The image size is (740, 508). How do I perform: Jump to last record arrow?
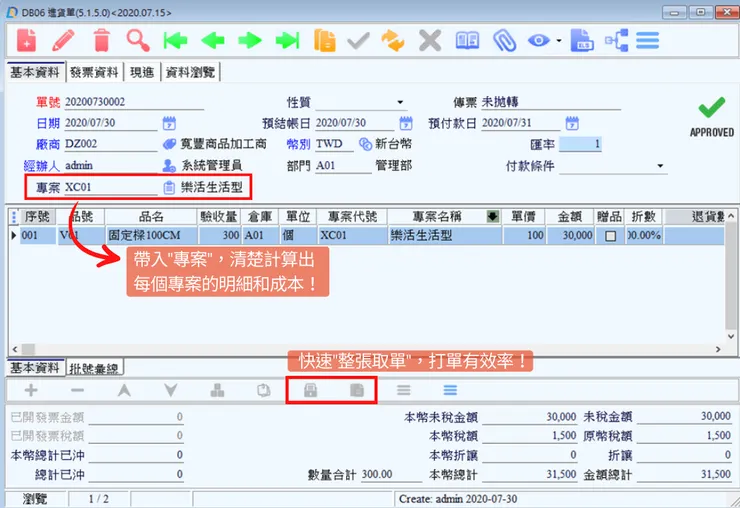click(x=287, y=41)
